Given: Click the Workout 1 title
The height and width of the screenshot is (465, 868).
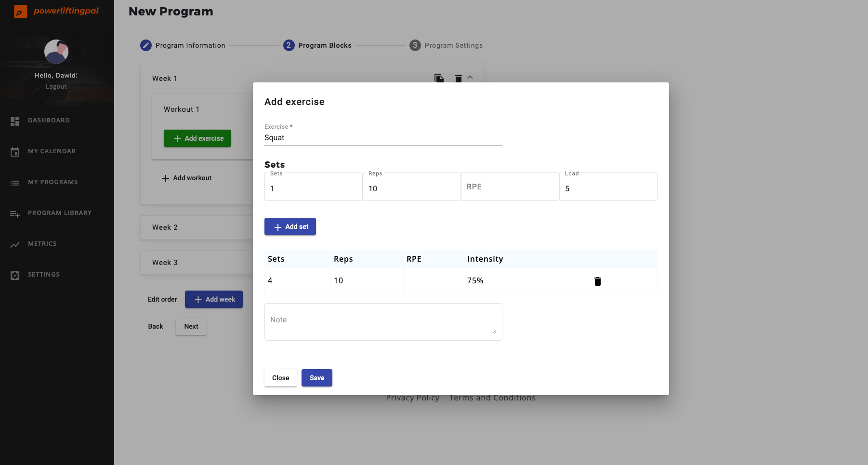Looking at the screenshot, I should [182, 109].
